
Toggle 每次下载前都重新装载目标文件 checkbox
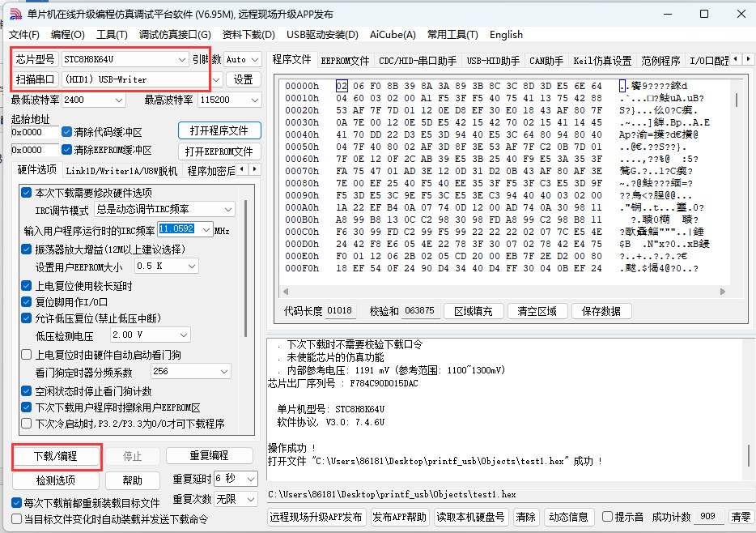(16, 502)
